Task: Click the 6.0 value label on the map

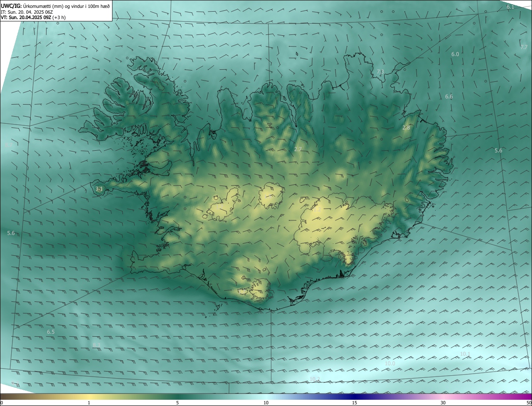Action: [455, 54]
